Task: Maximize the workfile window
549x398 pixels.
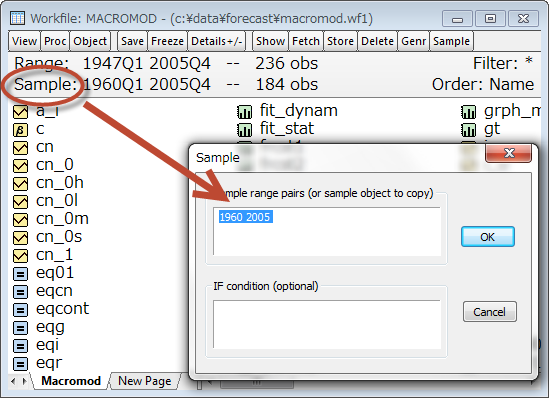Action: coord(490,18)
